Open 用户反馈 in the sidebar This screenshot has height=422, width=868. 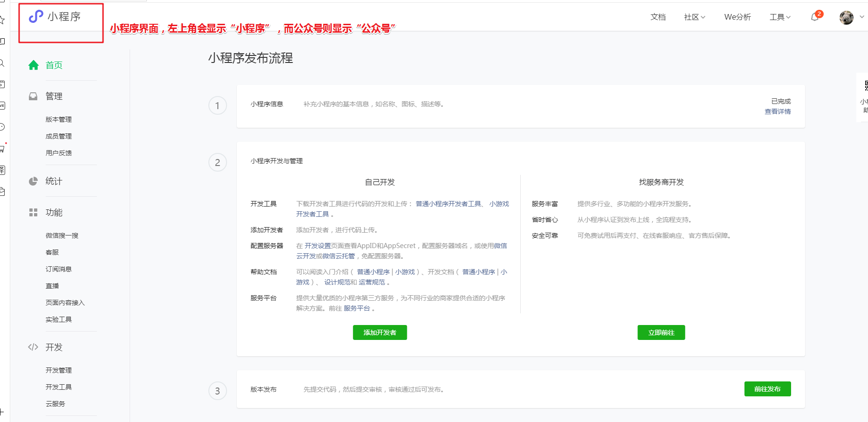point(59,153)
